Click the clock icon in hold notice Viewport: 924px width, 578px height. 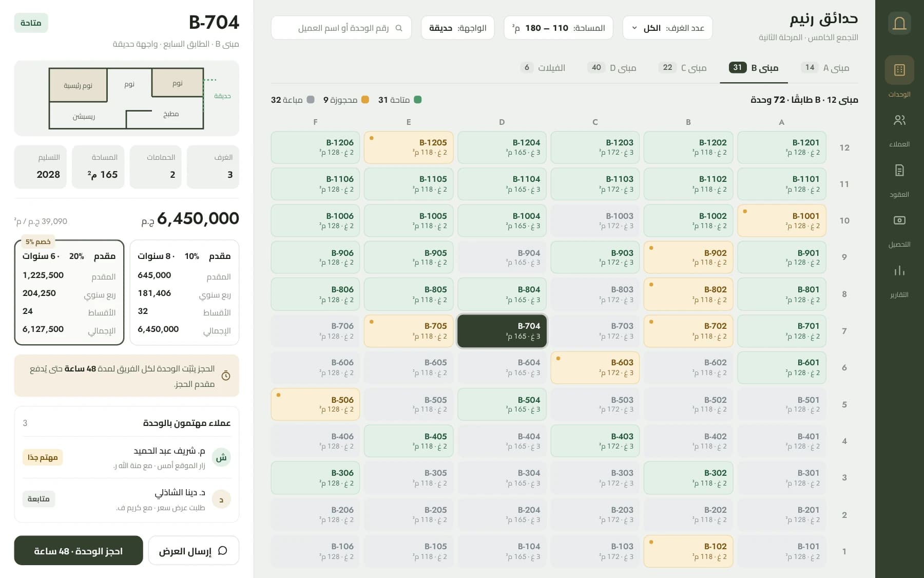(x=225, y=376)
